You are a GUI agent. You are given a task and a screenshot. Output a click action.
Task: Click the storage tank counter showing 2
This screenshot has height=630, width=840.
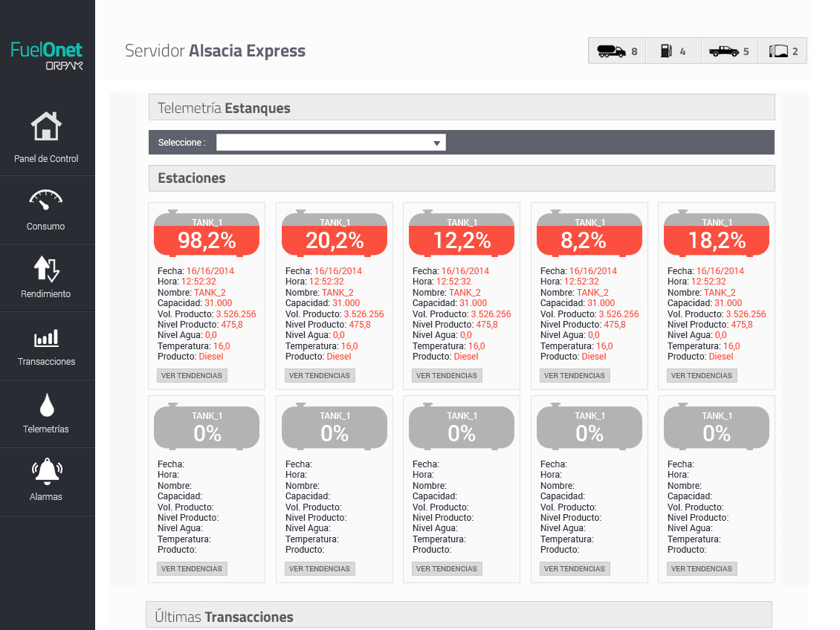(778, 51)
